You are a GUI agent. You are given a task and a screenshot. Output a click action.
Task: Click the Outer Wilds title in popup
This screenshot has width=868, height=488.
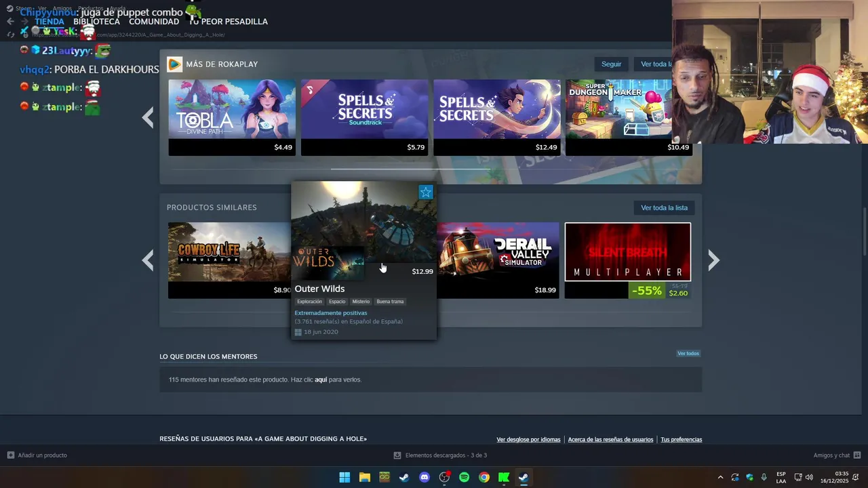[319, 289]
